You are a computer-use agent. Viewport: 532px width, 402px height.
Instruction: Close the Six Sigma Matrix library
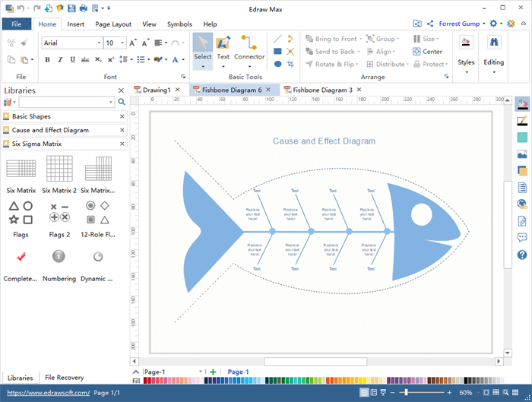pyautogui.click(x=122, y=144)
